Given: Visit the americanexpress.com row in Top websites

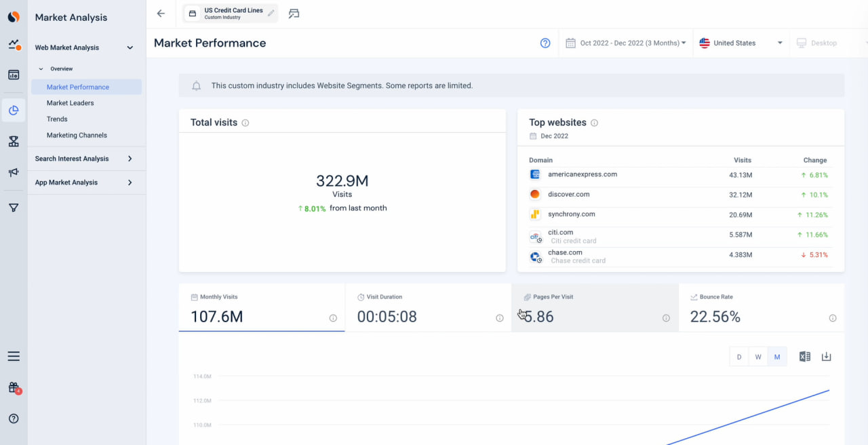Looking at the screenshot, I should tap(582, 174).
